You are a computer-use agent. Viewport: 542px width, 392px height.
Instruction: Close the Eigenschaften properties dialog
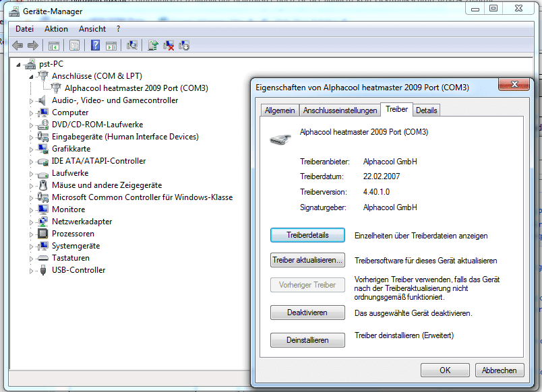click(514, 84)
